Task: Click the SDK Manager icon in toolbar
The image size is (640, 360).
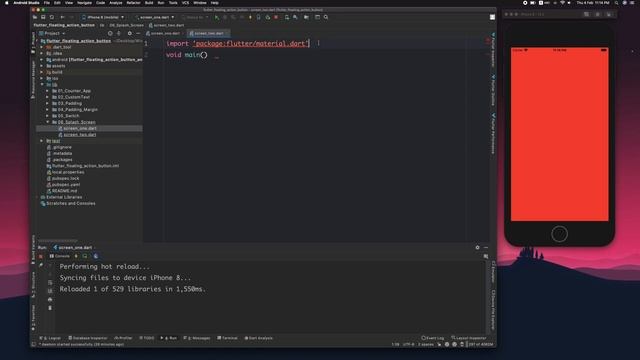Action: click(x=295, y=18)
